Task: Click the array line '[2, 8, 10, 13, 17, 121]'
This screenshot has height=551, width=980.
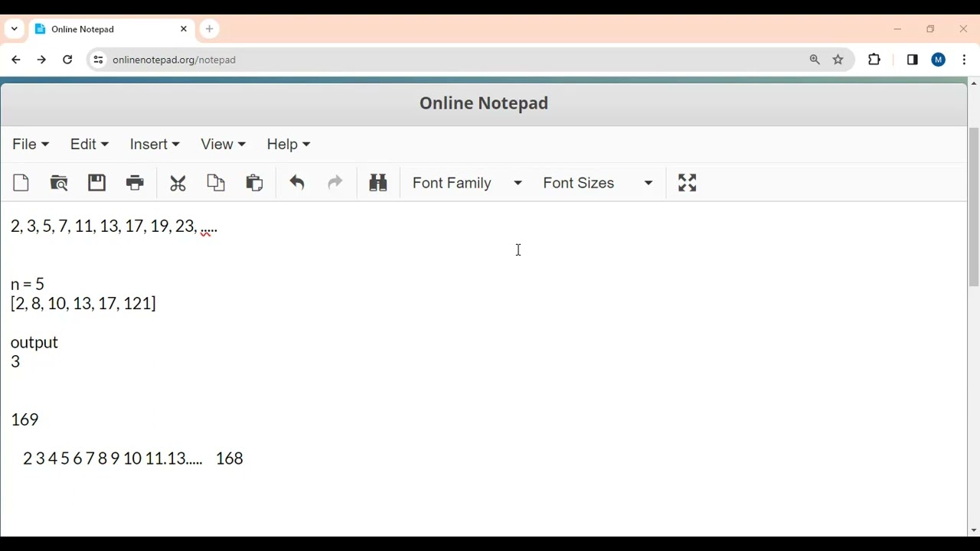Action: pyautogui.click(x=83, y=304)
